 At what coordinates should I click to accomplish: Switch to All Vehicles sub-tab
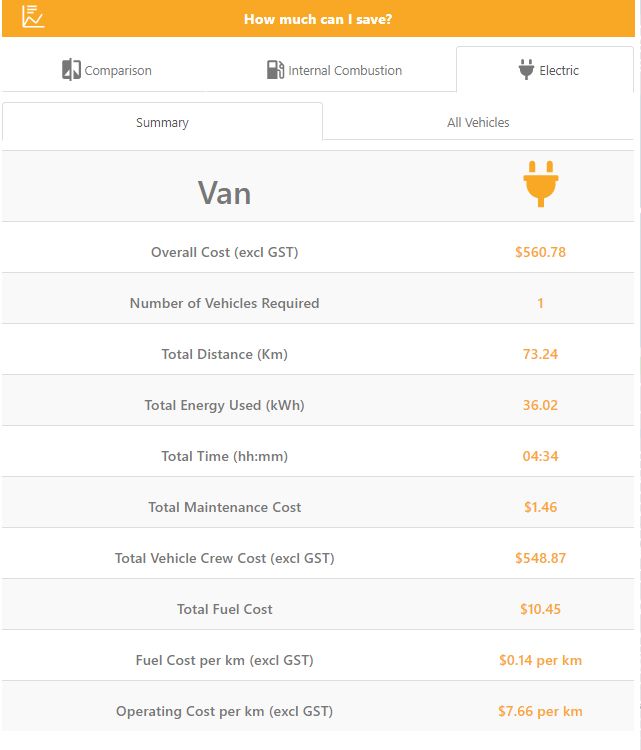[x=478, y=122]
